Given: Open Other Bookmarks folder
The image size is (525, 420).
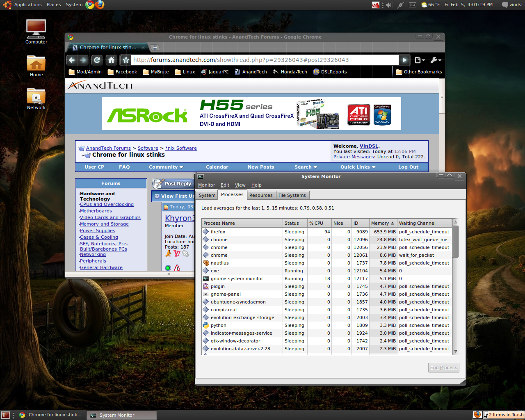Looking at the screenshot, I should click(419, 72).
